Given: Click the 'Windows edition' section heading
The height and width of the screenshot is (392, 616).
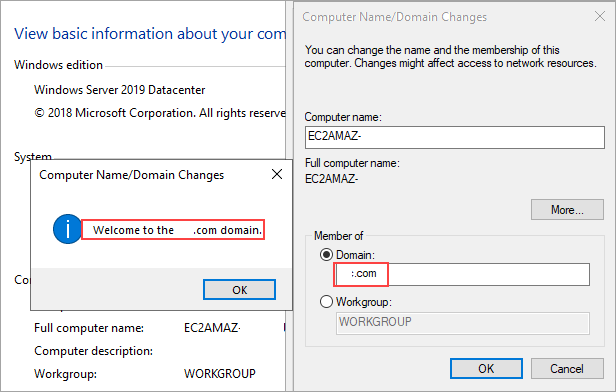Looking at the screenshot, I should tap(58, 64).
